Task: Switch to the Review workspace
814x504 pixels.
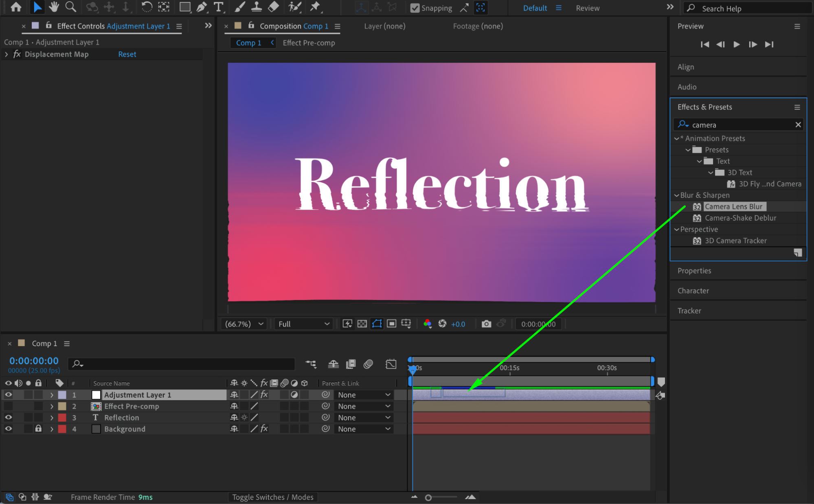Action: (587, 8)
